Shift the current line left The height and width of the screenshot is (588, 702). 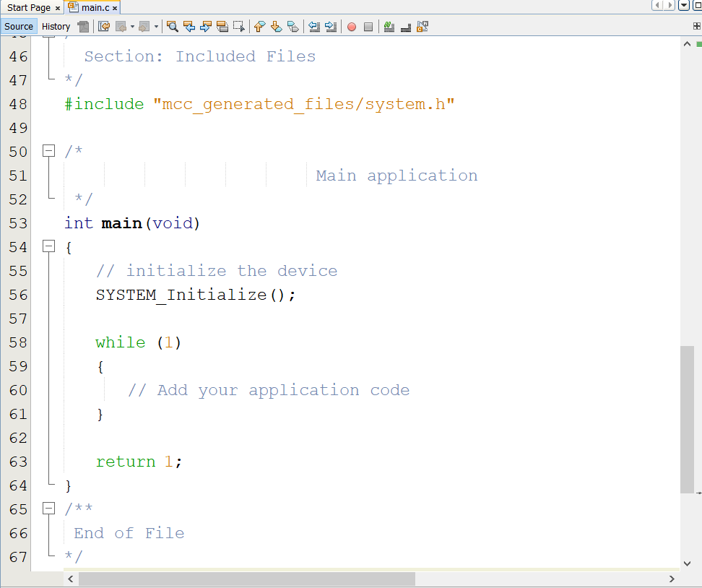[314, 27]
